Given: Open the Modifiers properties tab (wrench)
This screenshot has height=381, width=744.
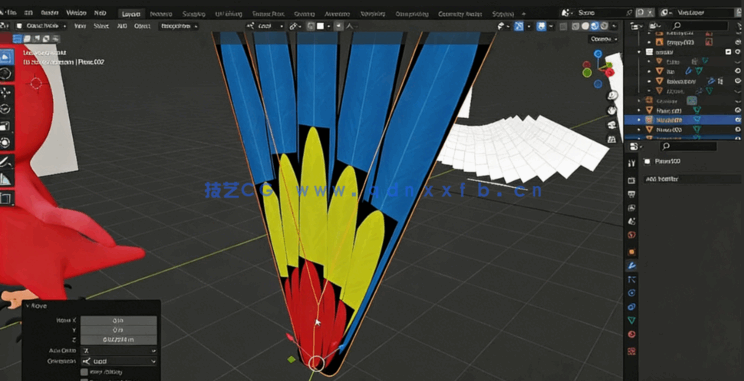Looking at the screenshot, I should click(632, 265).
